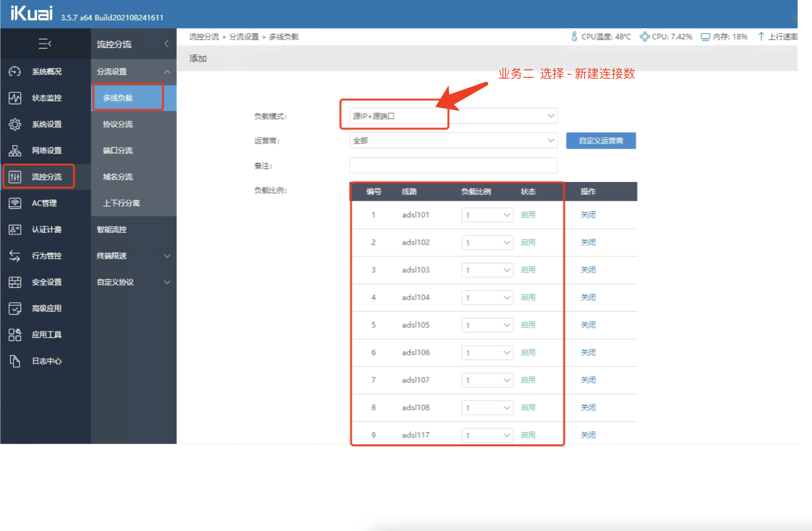Click 关闭 link for adsl107

(588, 380)
